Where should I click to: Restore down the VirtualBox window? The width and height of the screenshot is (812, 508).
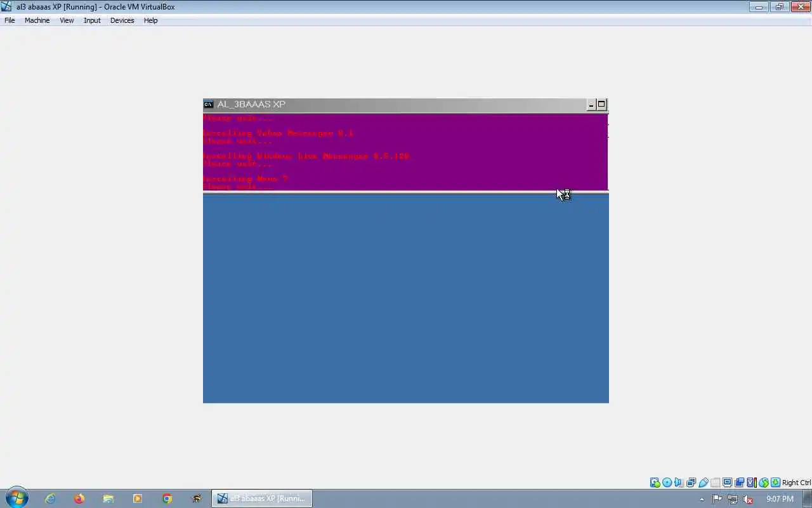coord(779,6)
